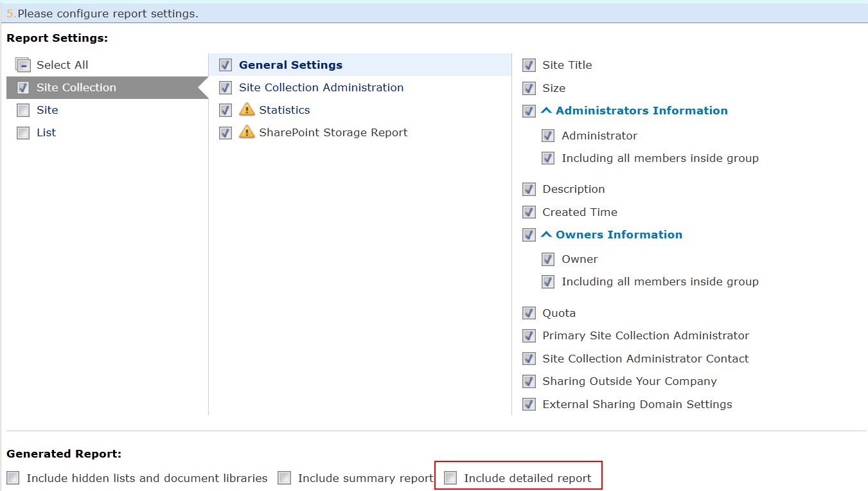
Task: Enable the List checkbox
Action: coord(22,132)
